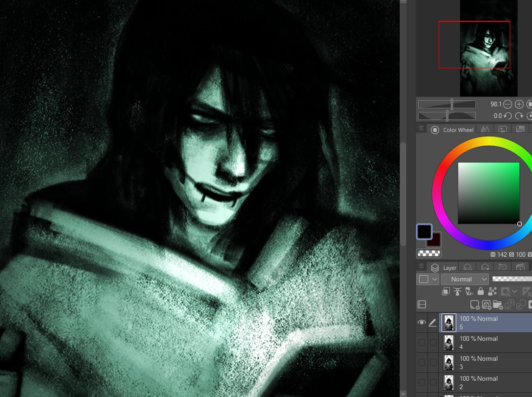
Task: Create a New Raster Layer
Action: 474,305
